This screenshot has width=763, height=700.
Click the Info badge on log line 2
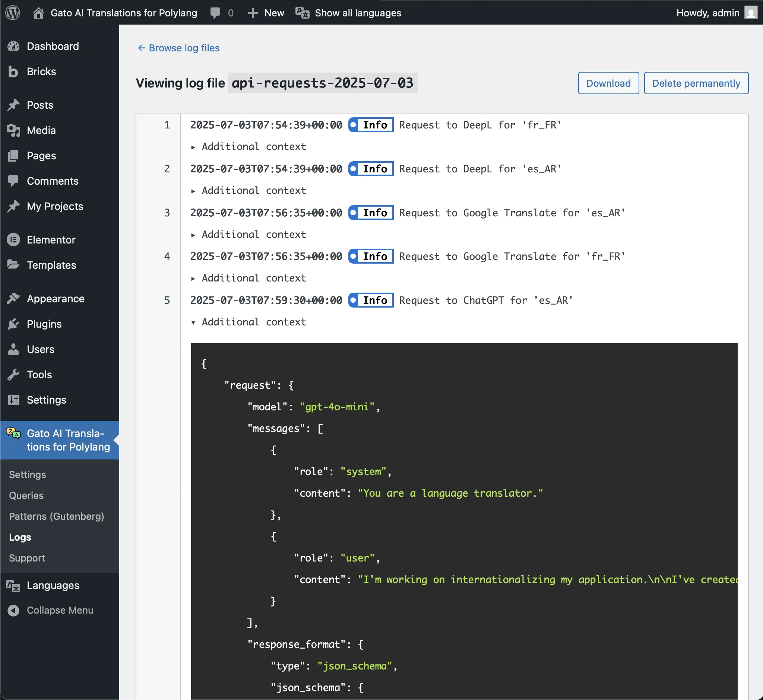click(x=371, y=169)
